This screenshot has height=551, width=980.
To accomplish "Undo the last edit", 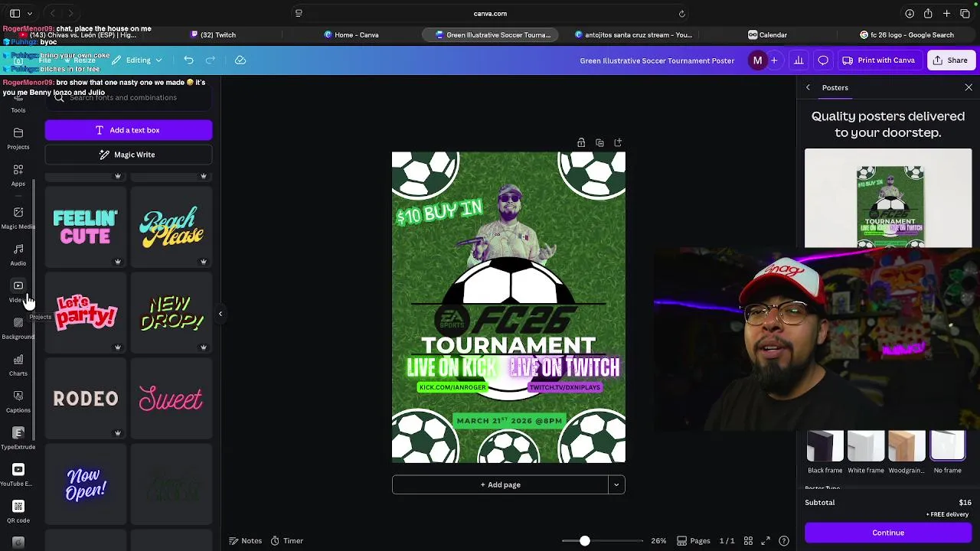I will (188, 60).
